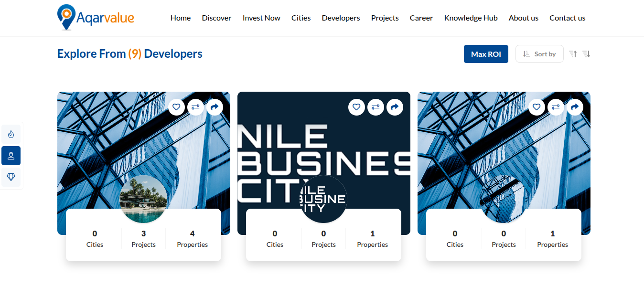Open the Contact us link
The height and width of the screenshot is (308, 644).
tap(567, 18)
